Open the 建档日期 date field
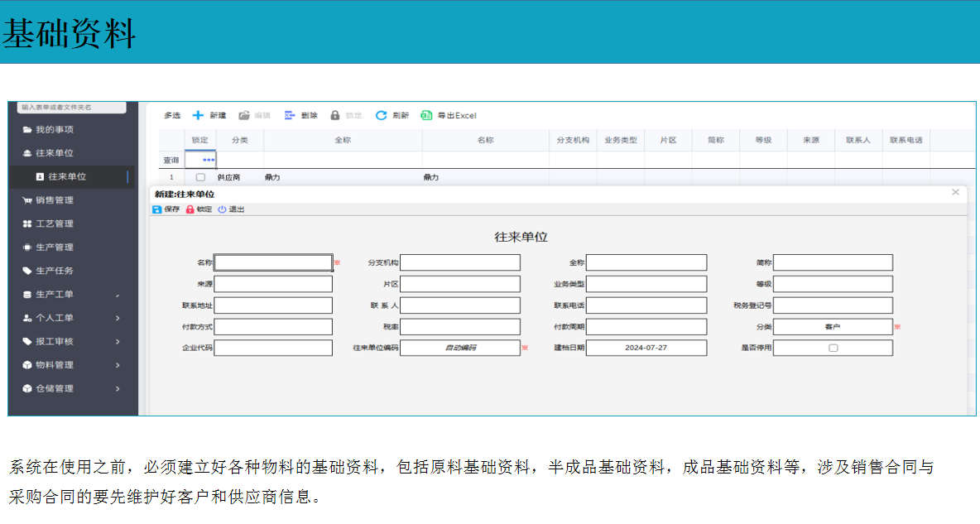 pyautogui.click(x=646, y=348)
